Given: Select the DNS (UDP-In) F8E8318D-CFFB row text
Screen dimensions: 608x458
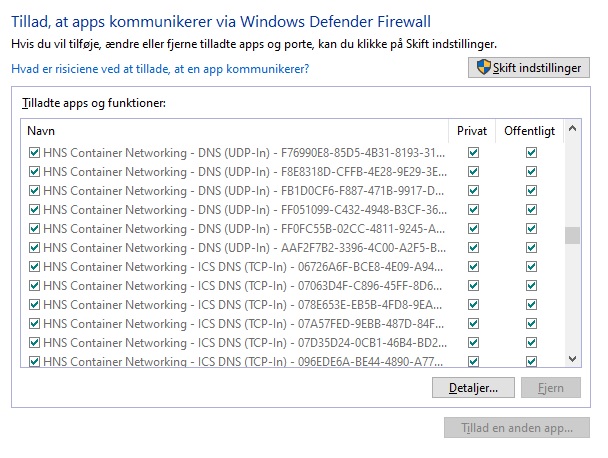Looking at the screenshot, I should [x=245, y=172].
